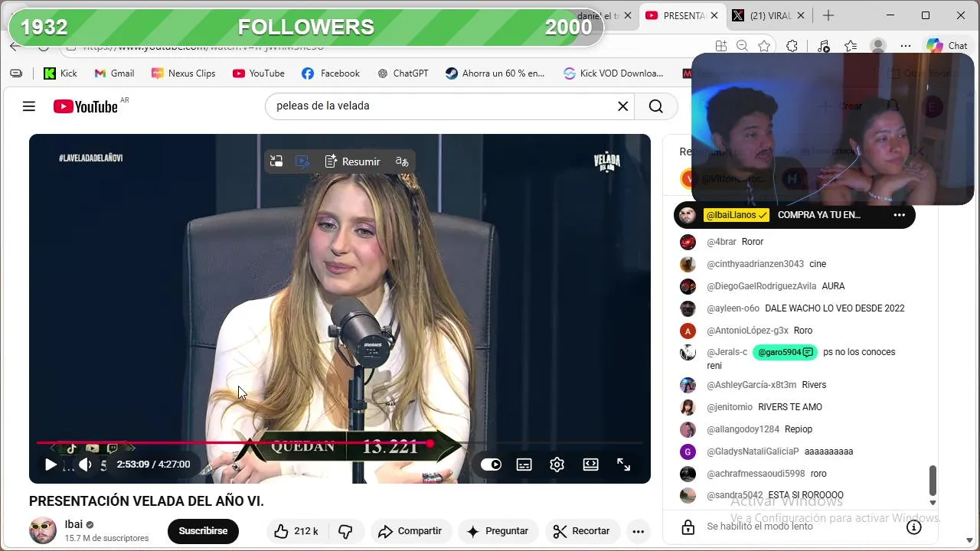Open the slow mode info icon in chat
The height and width of the screenshot is (551, 980).
[913, 527]
